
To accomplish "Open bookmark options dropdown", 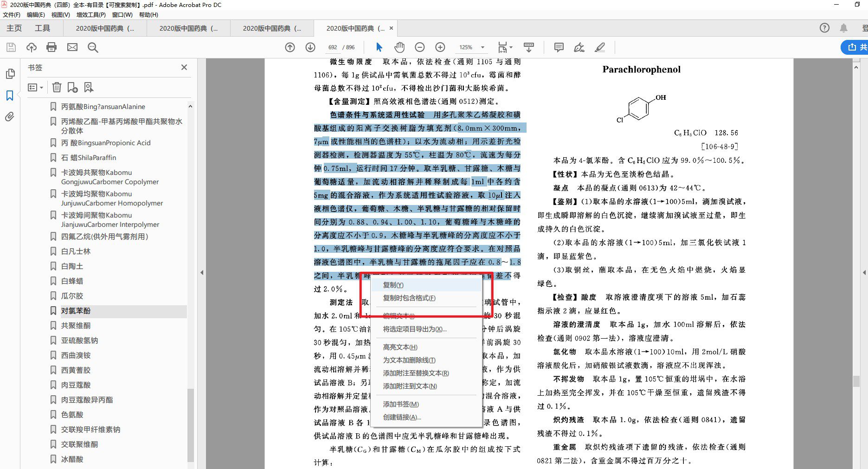I will [x=35, y=87].
